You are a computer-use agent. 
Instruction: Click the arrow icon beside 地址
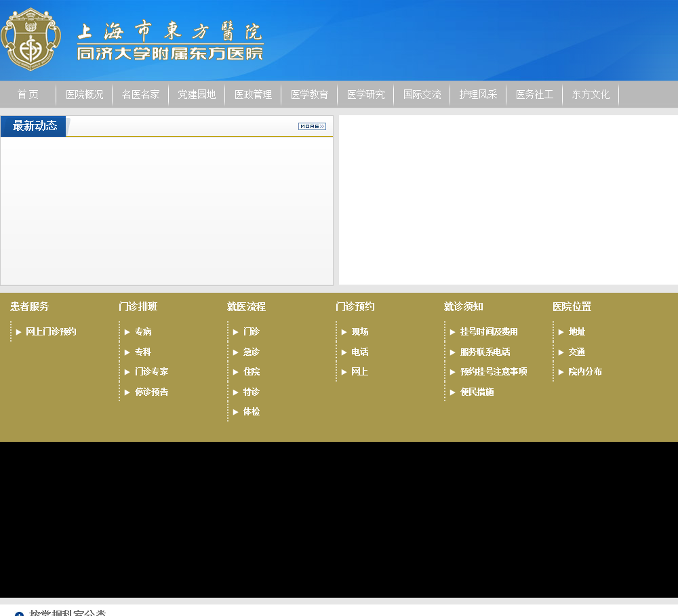tap(561, 332)
